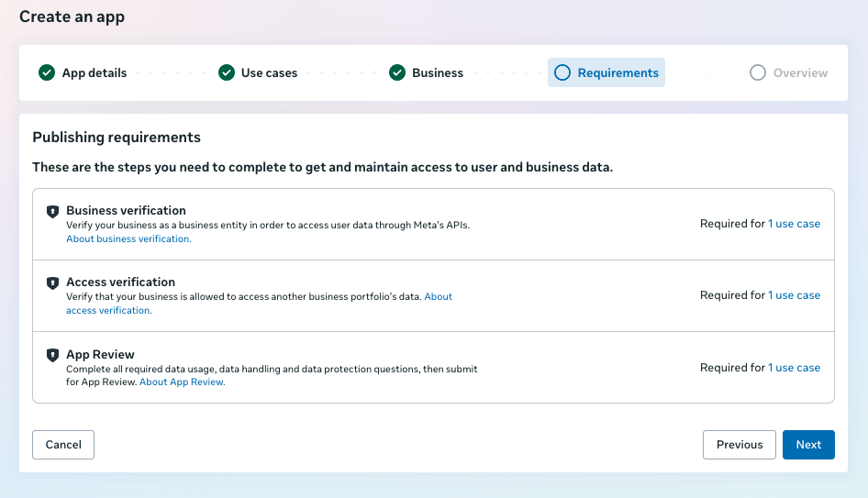The image size is (868, 498).
Task: Click the Business verification title
Action: coord(127,210)
